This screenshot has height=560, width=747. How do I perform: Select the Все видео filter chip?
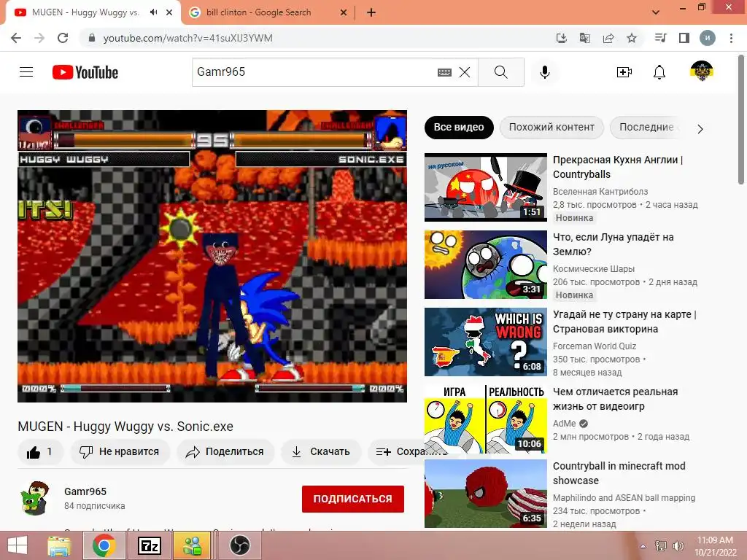[459, 127]
